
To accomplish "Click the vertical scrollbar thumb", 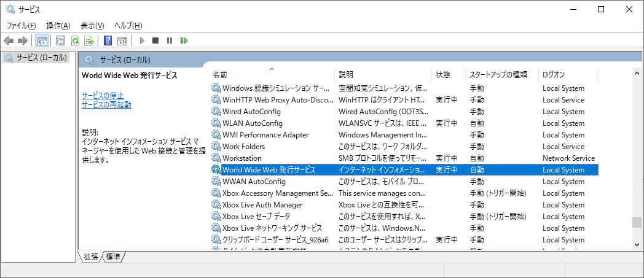I will coord(637,222).
